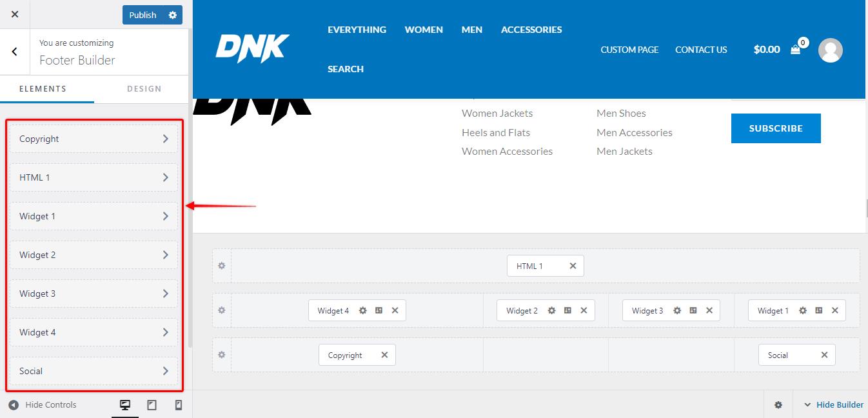The image size is (868, 418).
Task: Select desktop preview device
Action: [125, 405]
